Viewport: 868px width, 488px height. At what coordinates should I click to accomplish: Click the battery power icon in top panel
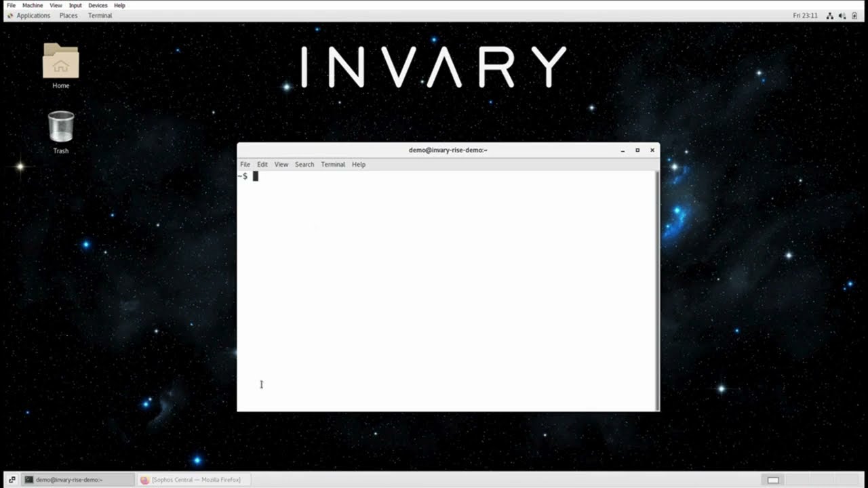pyautogui.click(x=854, y=16)
